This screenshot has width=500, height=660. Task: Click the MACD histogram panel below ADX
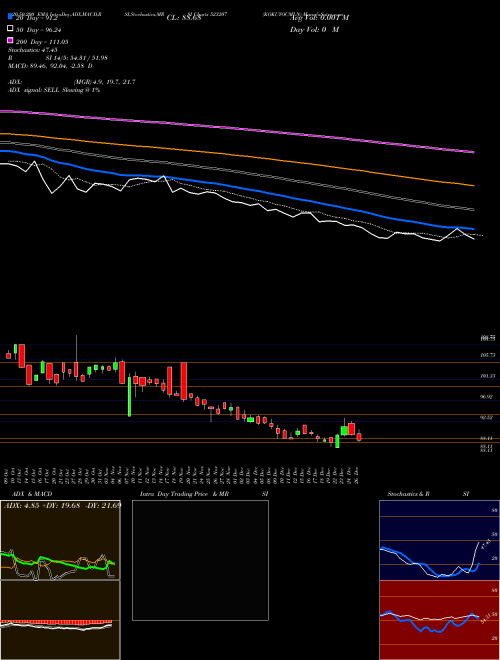tap(60, 620)
